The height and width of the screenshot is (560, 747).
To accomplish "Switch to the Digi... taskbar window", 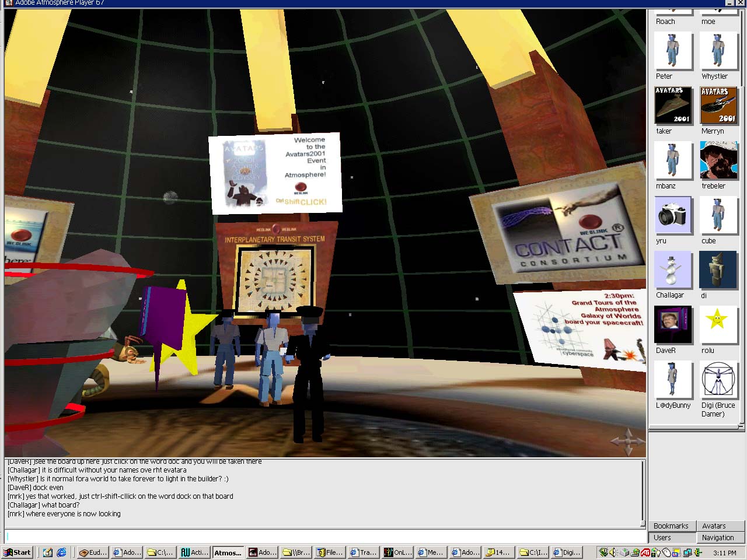I will [x=567, y=552].
